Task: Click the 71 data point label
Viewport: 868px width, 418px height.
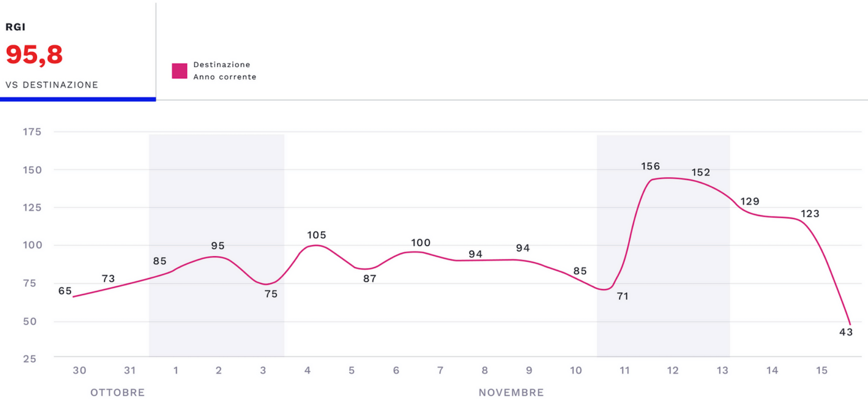Action: [x=623, y=296]
